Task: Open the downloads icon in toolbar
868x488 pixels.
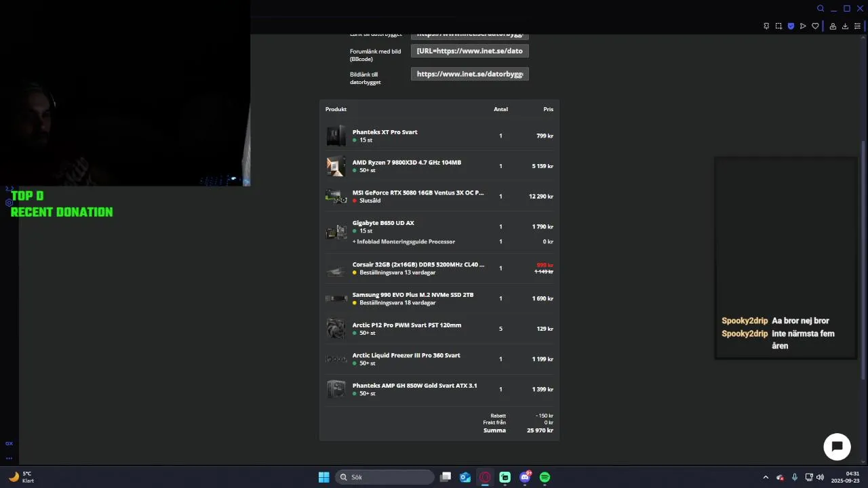Action: [845, 26]
